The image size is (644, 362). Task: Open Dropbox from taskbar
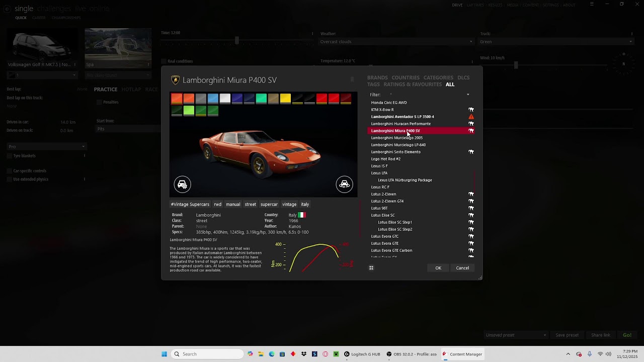[x=304, y=354]
